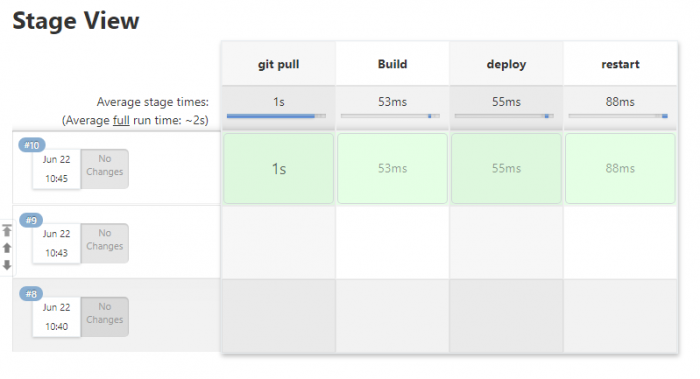Click No Changes button for build #10
Screen dimensions: 700x379
tap(104, 169)
